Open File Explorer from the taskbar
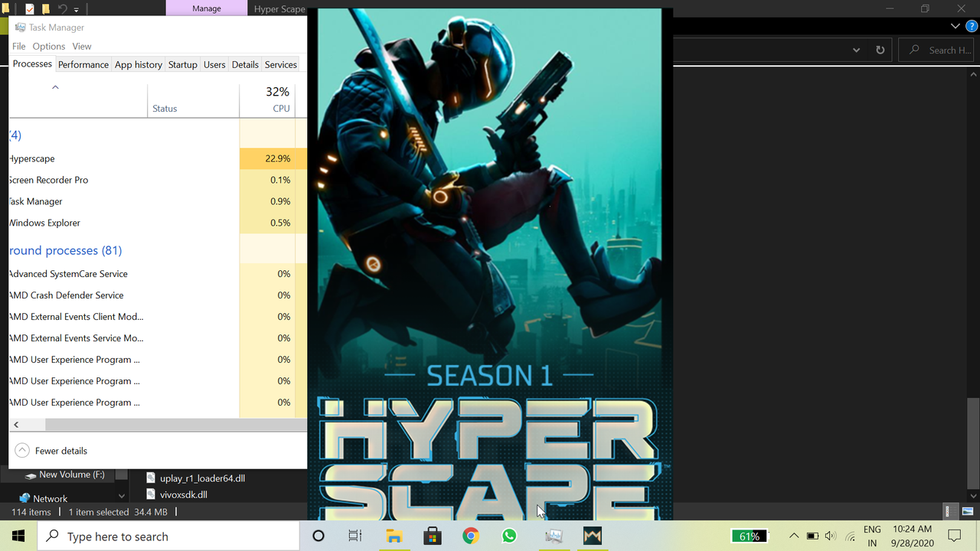The height and width of the screenshot is (551, 980). coord(394,536)
